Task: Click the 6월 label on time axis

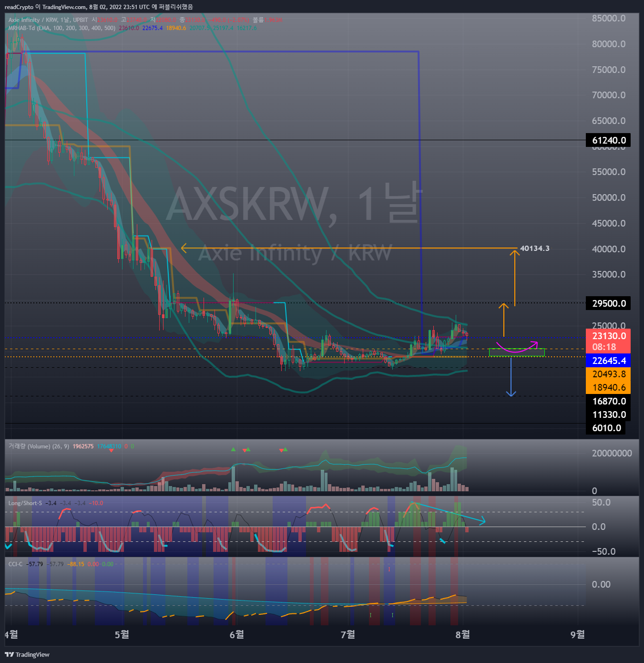Action: 237,634
